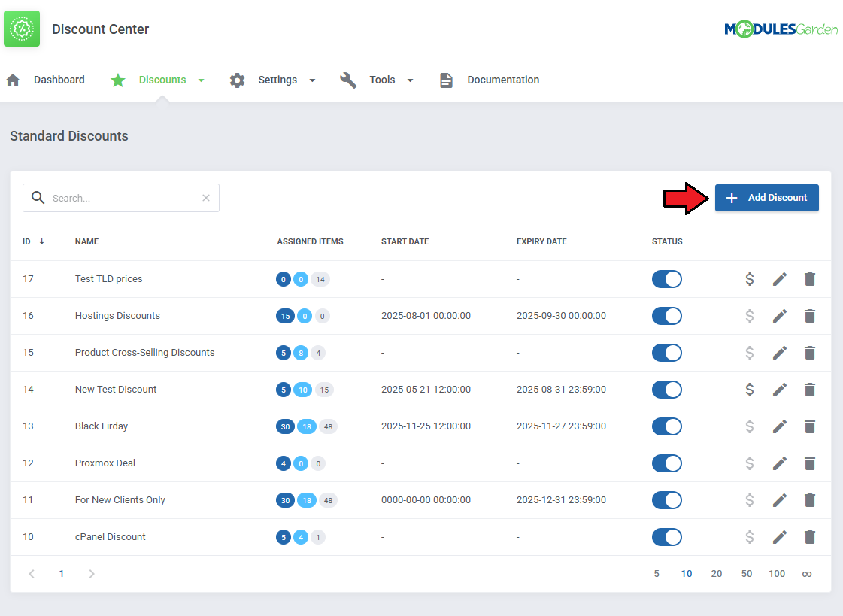Click the home icon beside Dashboard
This screenshot has height=616, width=843.
[x=13, y=80]
